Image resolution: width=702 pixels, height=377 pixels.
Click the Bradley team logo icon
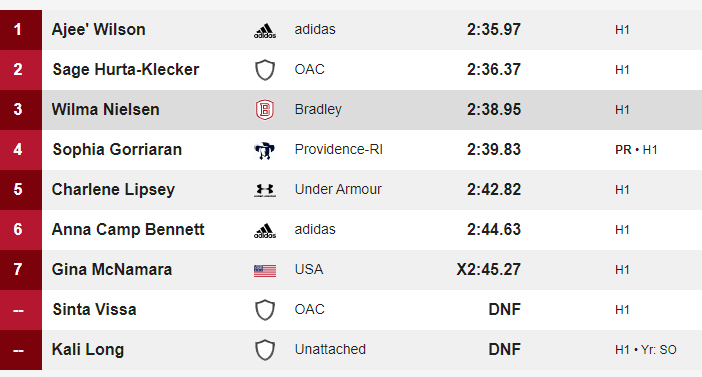pos(265,110)
